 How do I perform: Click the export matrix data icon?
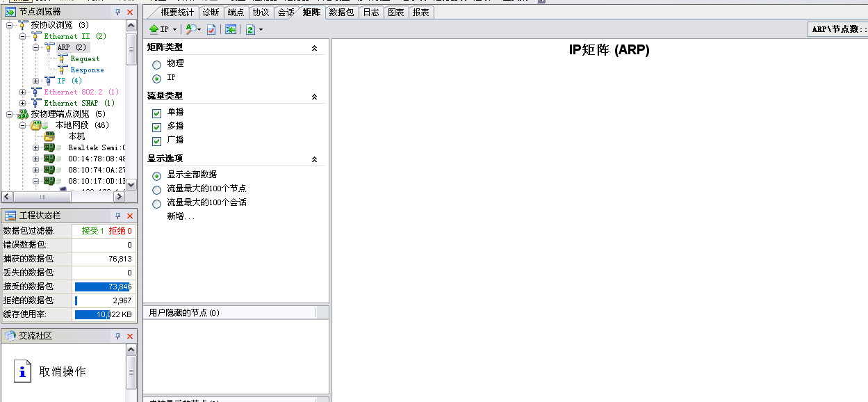pos(229,29)
